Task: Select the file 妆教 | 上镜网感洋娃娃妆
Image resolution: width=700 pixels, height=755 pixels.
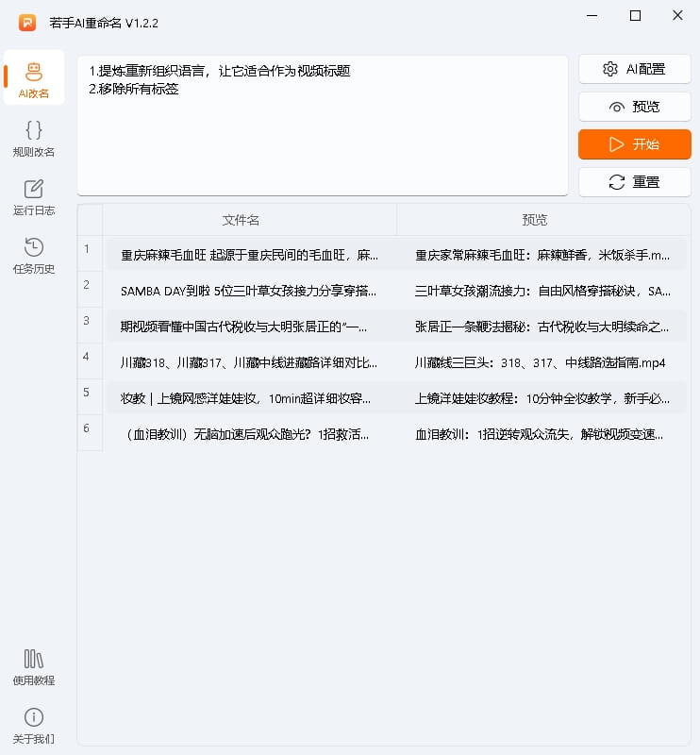Action: click(x=245, y=398)
